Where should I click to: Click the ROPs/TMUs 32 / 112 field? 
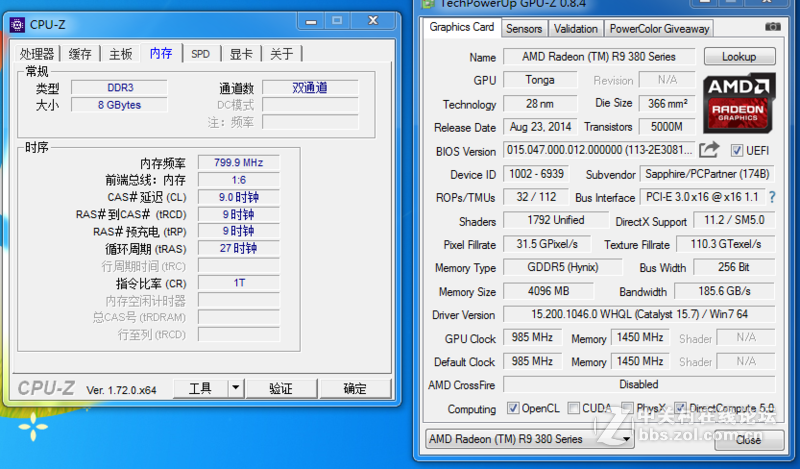[x=536, y=197]
